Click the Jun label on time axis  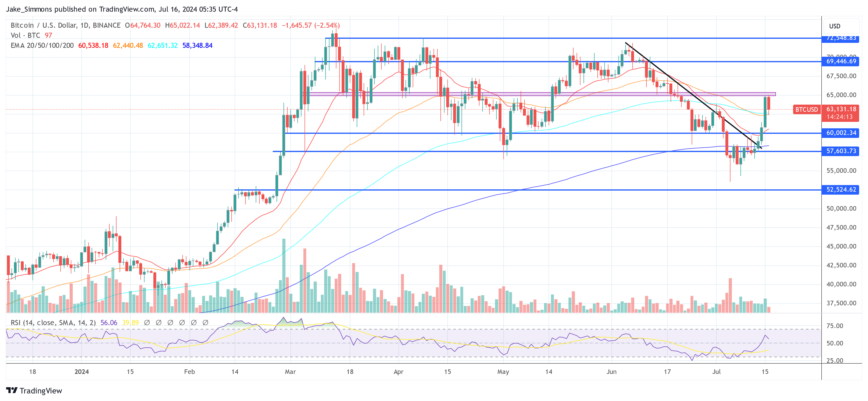click(612, 372)
